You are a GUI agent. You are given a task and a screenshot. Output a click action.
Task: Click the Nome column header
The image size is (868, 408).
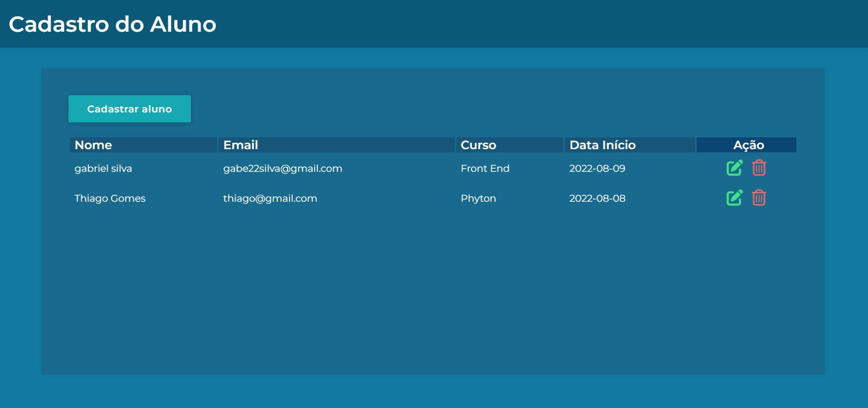[x=93, y=145]
